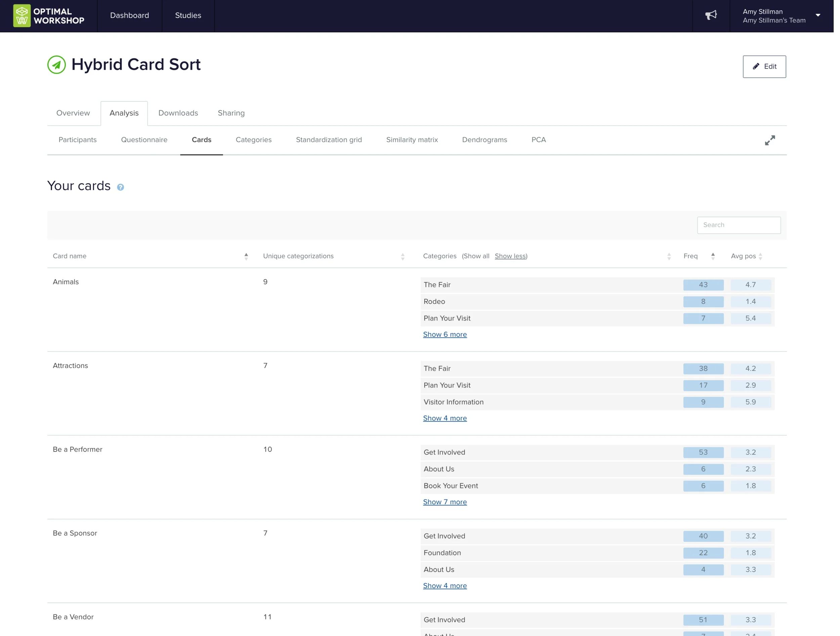This screenshot has width=840, height=636.
Task: Go to Studies in top navigation
Action: pos(188,15)
